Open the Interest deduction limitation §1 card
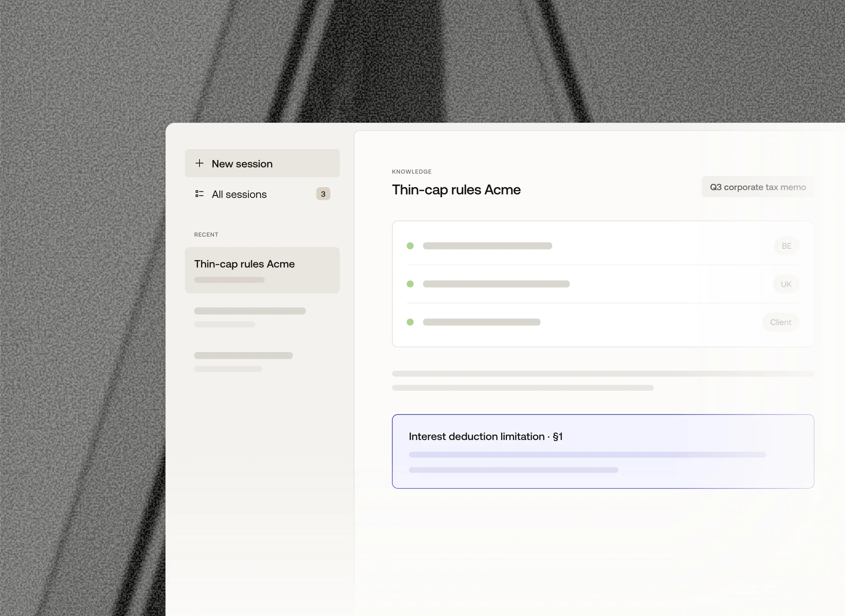 (x=603, y=451)
